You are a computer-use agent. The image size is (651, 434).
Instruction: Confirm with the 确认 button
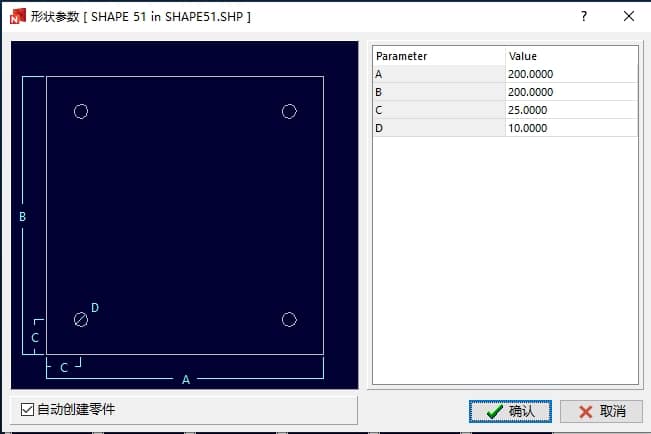pyautogui.click(x=510, y=411)
